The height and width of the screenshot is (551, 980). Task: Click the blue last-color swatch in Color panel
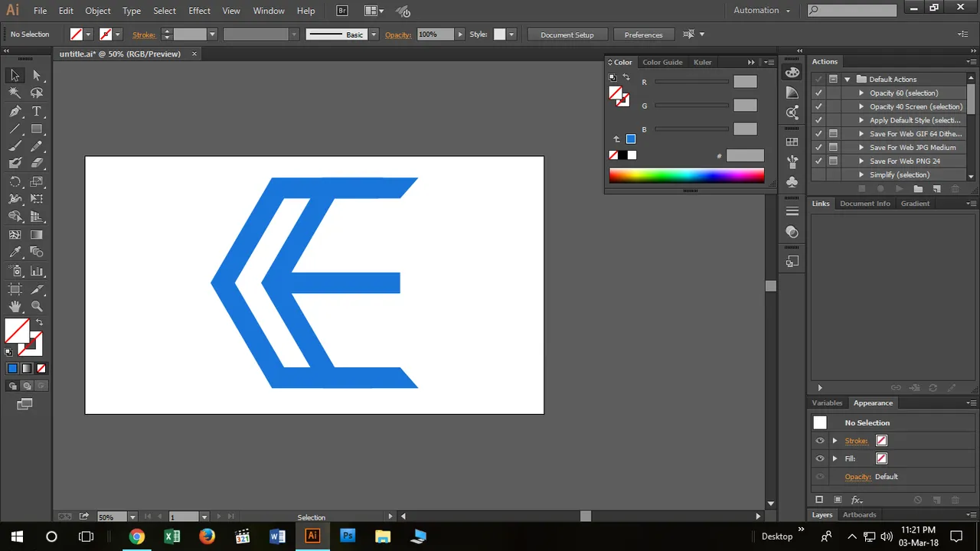(x=631, y=139)
